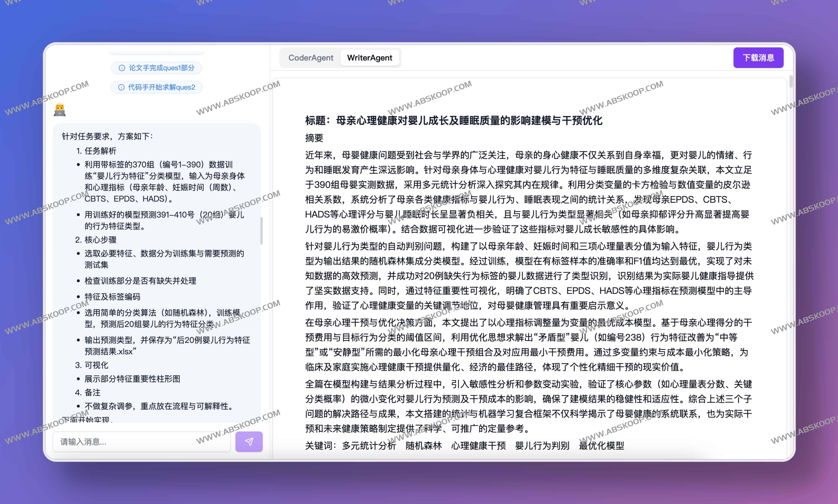This screenshot has height=504, width=838.
Task: Click the 3. 可视化 list item
Action: pos(92,365)
